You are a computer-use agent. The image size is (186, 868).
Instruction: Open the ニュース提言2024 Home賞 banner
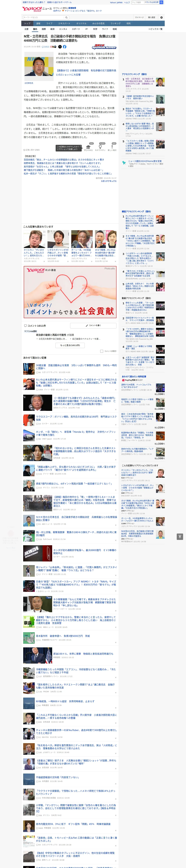[143, 163]
